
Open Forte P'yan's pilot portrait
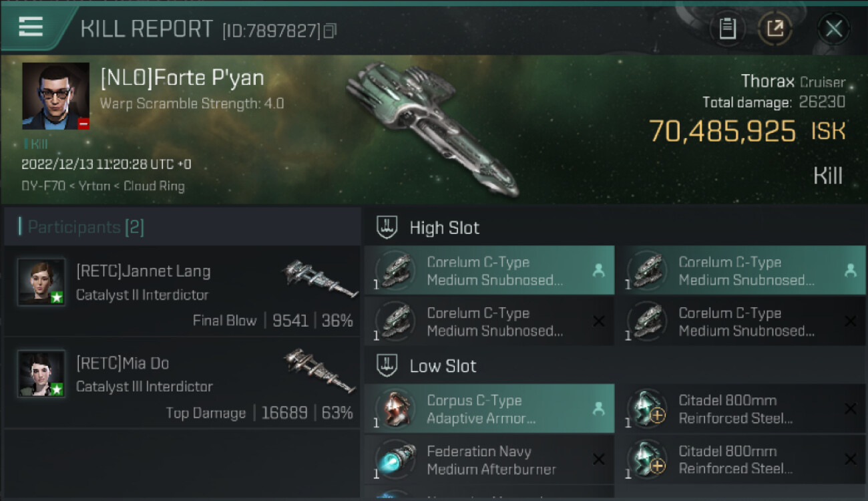point(55,96)
